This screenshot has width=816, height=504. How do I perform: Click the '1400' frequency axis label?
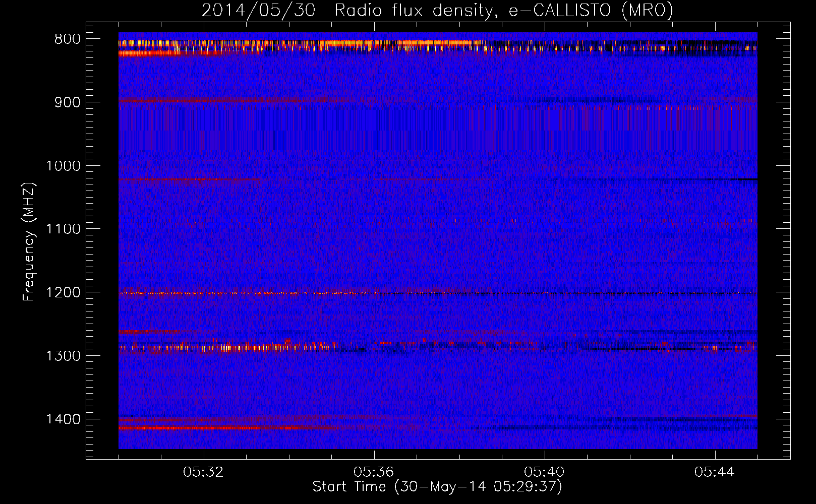(x=63, y=419)
